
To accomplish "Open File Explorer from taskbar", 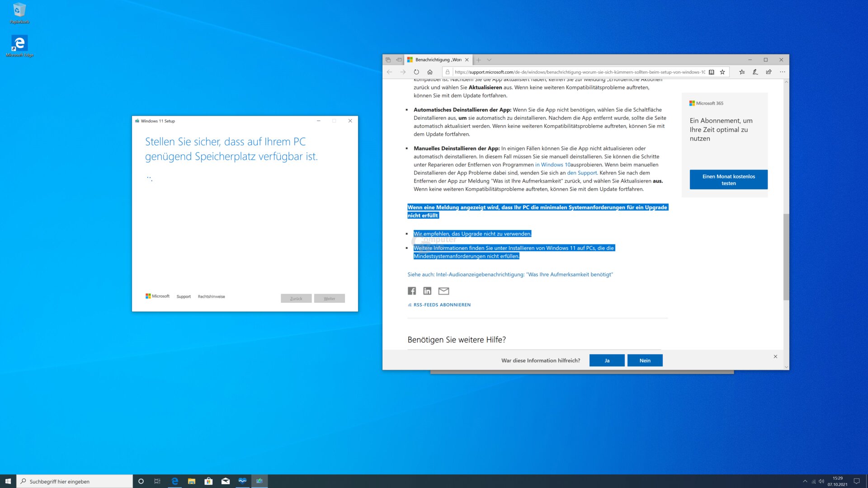I will pos(192,482).
